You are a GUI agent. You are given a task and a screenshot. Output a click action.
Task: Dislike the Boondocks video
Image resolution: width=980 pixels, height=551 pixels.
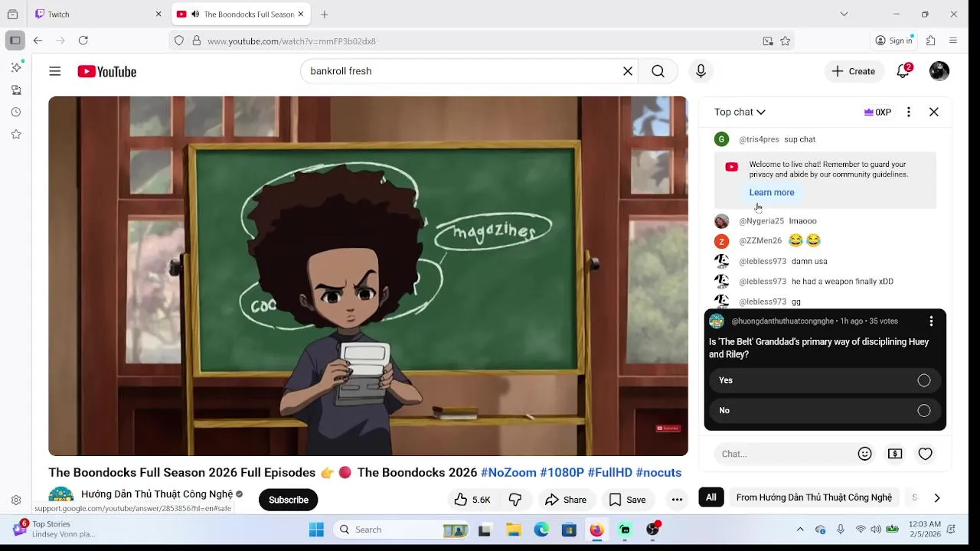[515, 500]
